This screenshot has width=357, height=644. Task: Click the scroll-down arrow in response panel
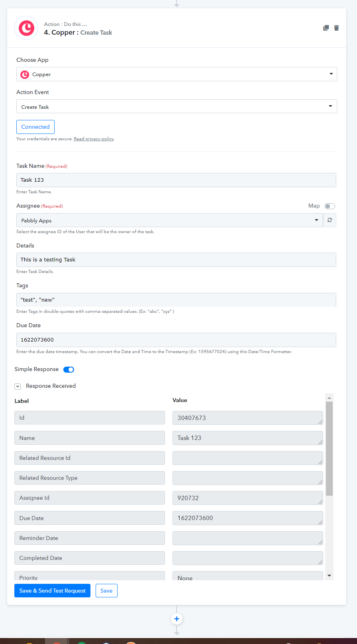point(329,575)
